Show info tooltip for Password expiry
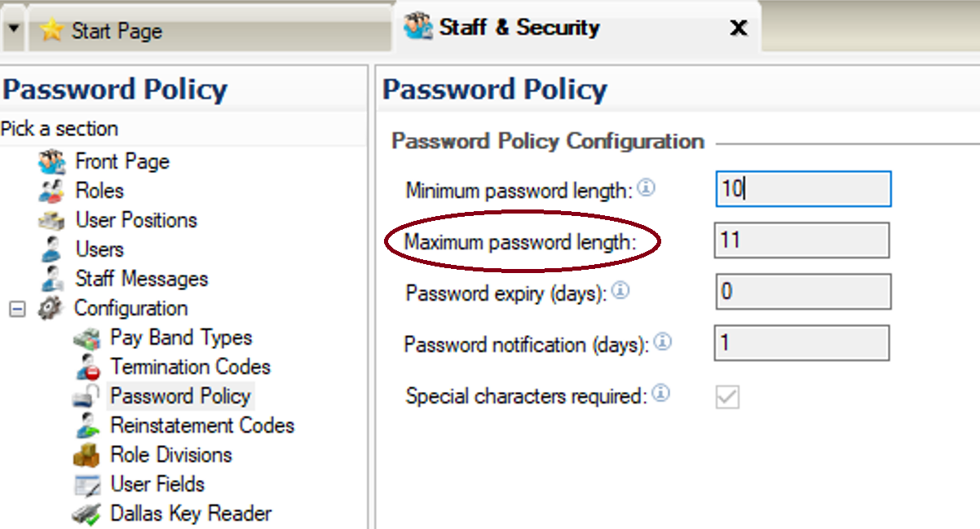Image resolution: width=980 pixels, height=529 pixels. pos(620,289)
